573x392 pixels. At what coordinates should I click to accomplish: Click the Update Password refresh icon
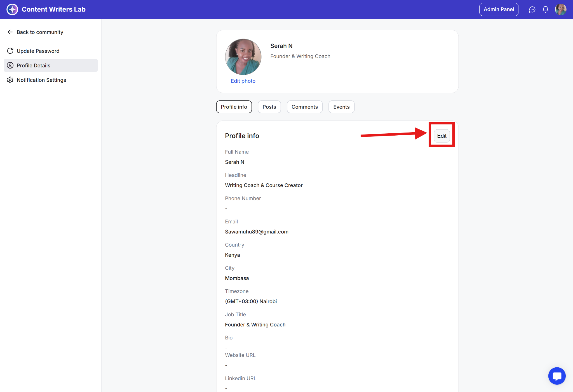click(x=10, y=51)
